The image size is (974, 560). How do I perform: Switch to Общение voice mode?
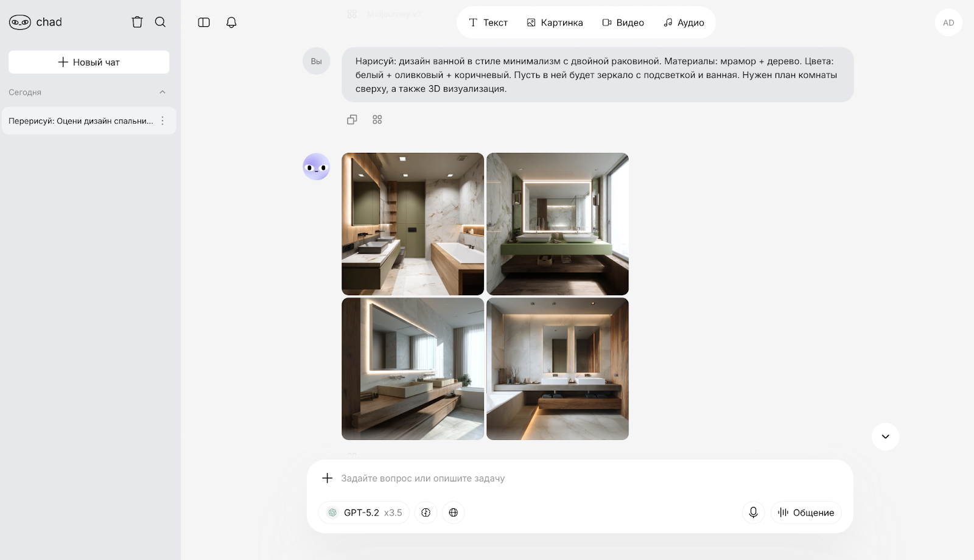pos(806,513)
